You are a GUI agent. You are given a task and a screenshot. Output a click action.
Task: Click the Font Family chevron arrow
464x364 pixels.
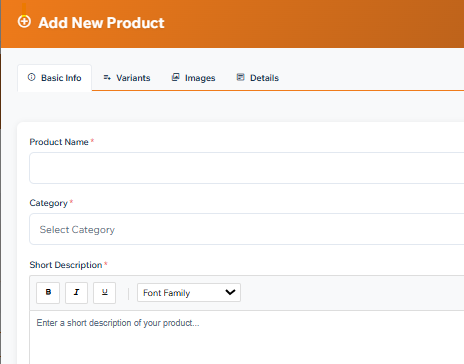click(x=230, y=292)
